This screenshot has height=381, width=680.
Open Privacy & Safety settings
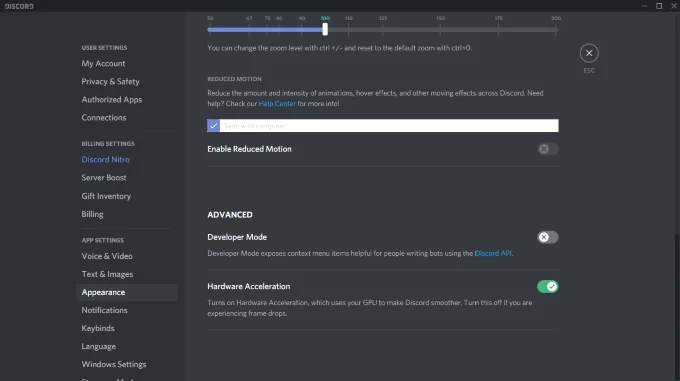110,81
